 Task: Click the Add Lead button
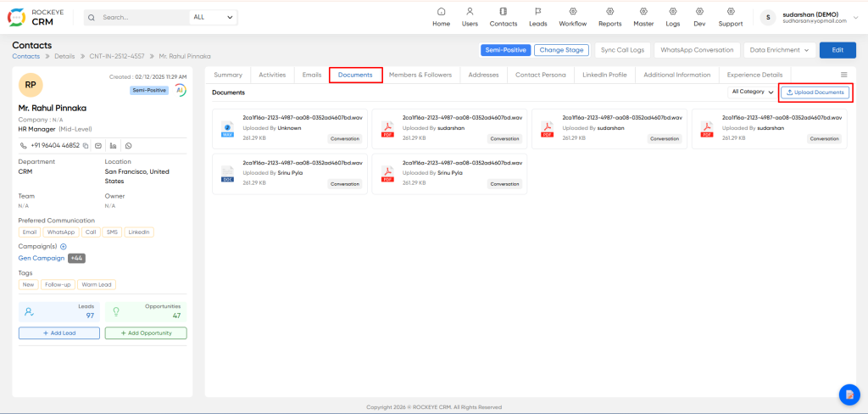coord(59,333)
